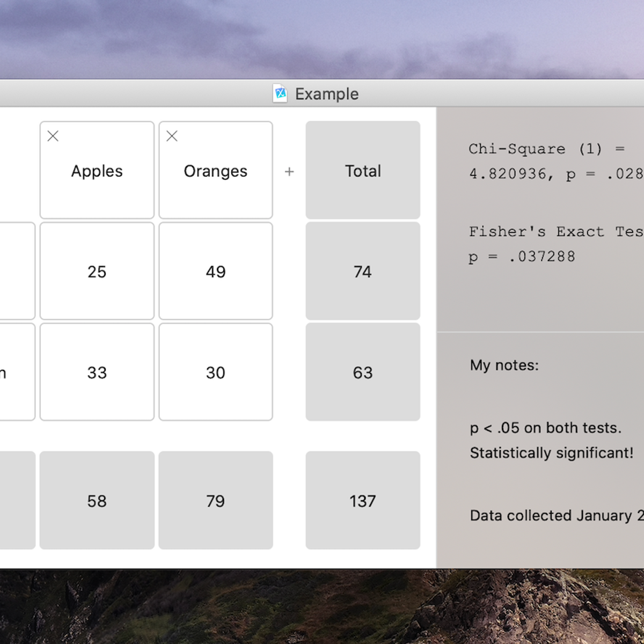
Task: Select the cell containing 33
Action: 97,372
